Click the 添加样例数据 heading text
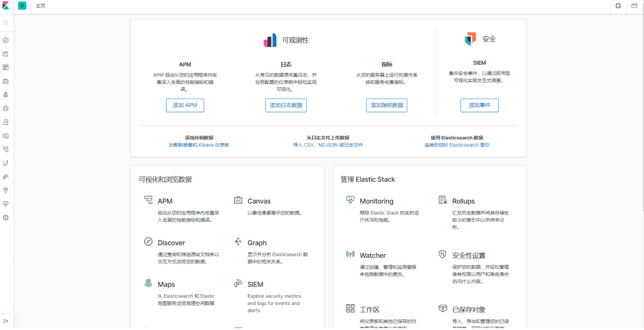This screenshot has height=330, width=644. click(x=199, y=138)
